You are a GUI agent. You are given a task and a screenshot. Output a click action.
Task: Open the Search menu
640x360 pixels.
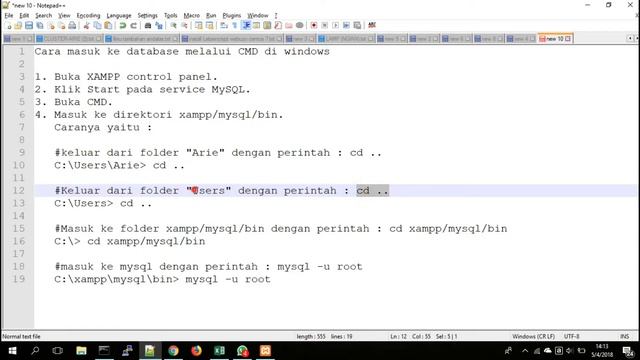pyautogui.click(x=43, y=16)
